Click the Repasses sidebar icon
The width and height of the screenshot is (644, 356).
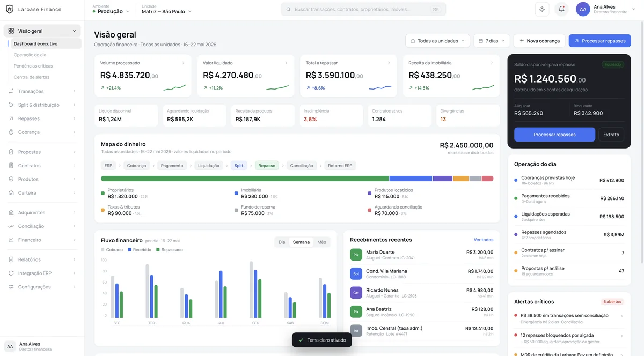pos(11,118)
